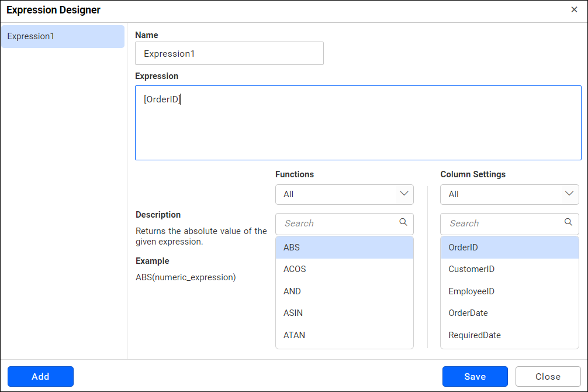Image resolution: width=588 pixels, height=392 pixels.
Task: Click the Column Settings search magnifier icon
Action: [568, 222]
